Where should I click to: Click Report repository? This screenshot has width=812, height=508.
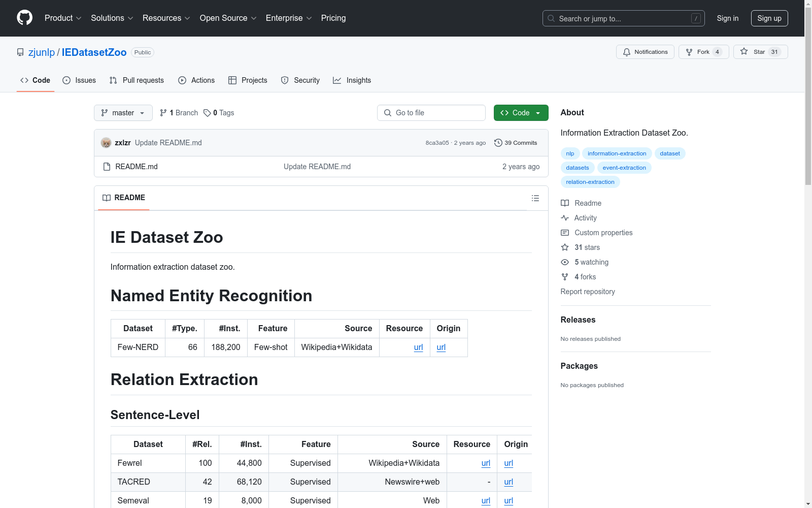point(588,292)
